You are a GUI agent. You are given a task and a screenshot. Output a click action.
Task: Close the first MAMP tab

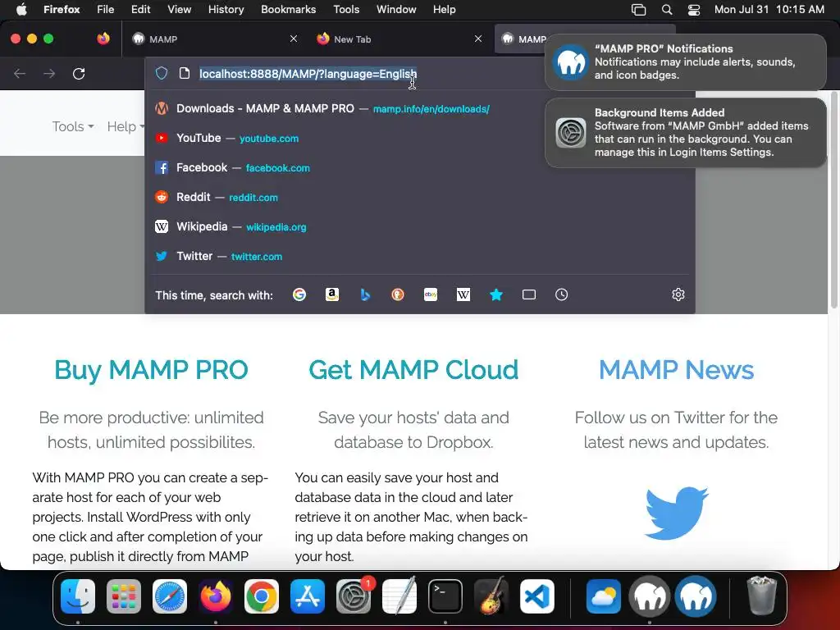(x=294, y=39)
